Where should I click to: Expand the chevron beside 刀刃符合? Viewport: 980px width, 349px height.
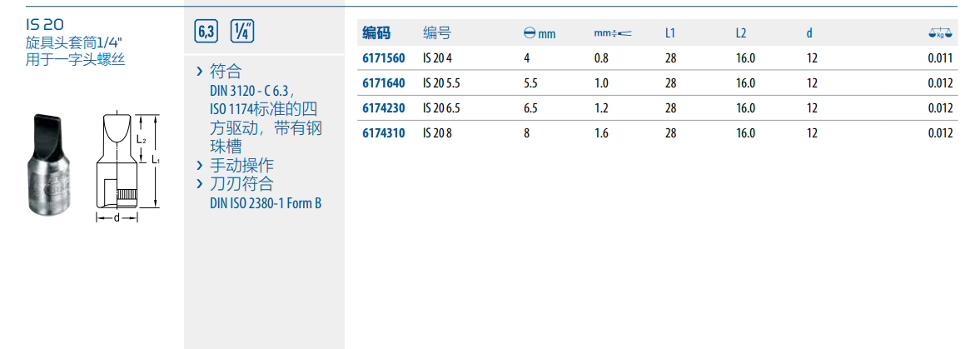[x=199, y=184]
